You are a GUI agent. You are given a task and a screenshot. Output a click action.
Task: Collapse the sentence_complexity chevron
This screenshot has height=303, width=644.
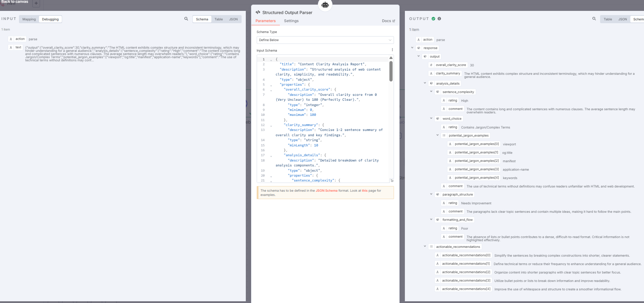(x=431, y=92)
